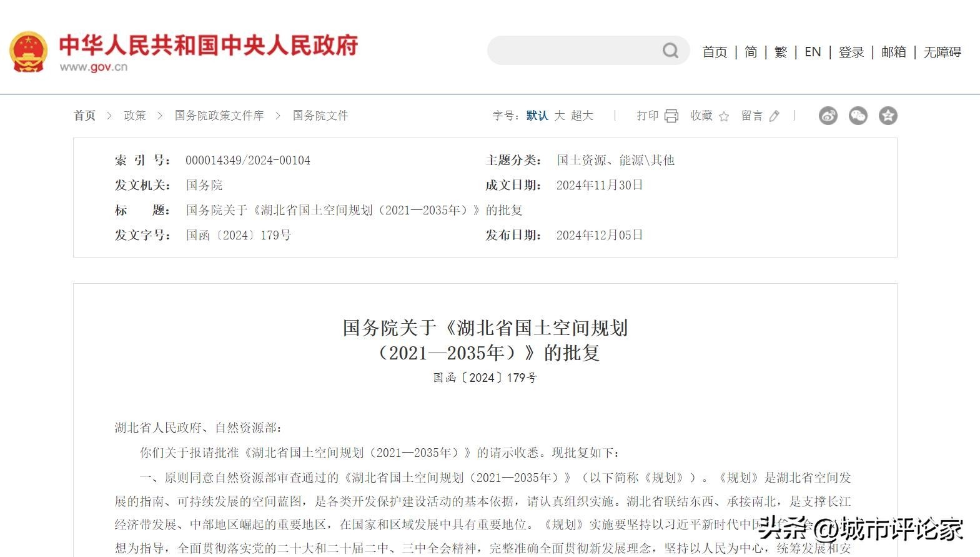Focus the site search input field
The image size is (980, 557).
(572, 51)
